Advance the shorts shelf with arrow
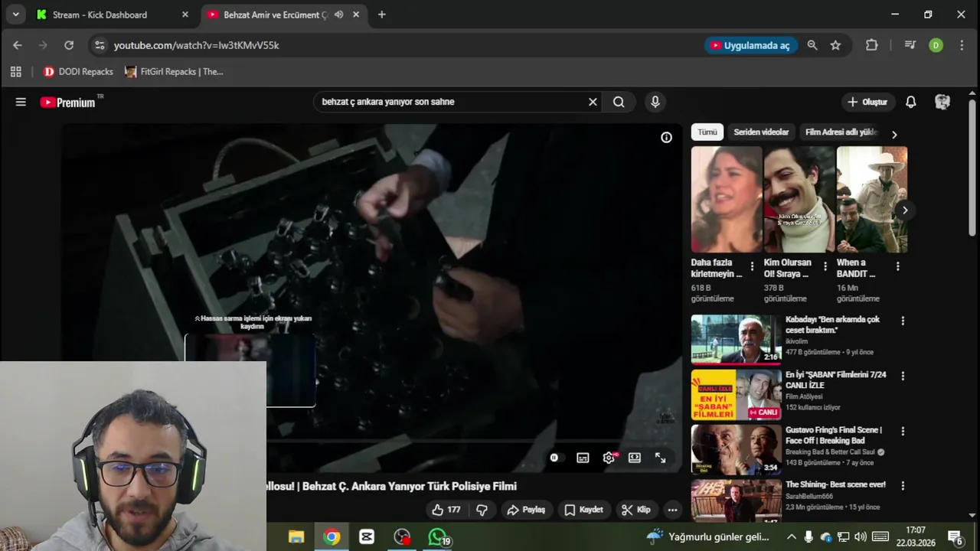This screenshot has height=551, width=980. coord(905,210)
